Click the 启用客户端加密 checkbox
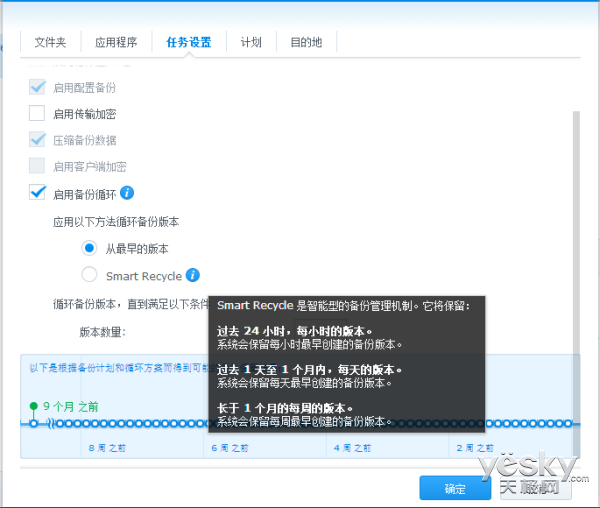Viewport: 600px width, 508px height. coord(37,166)
